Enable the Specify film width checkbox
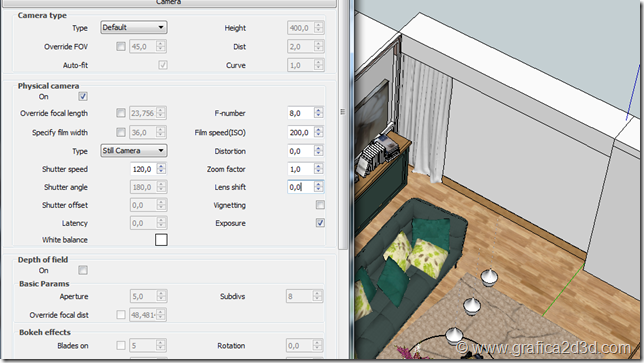This screenshot has width=644, height=363. pyautogui.click(x=121, y=132)
